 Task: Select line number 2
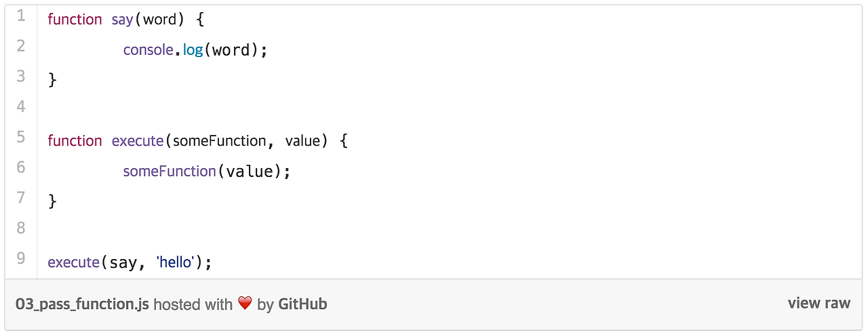point(21,46)
